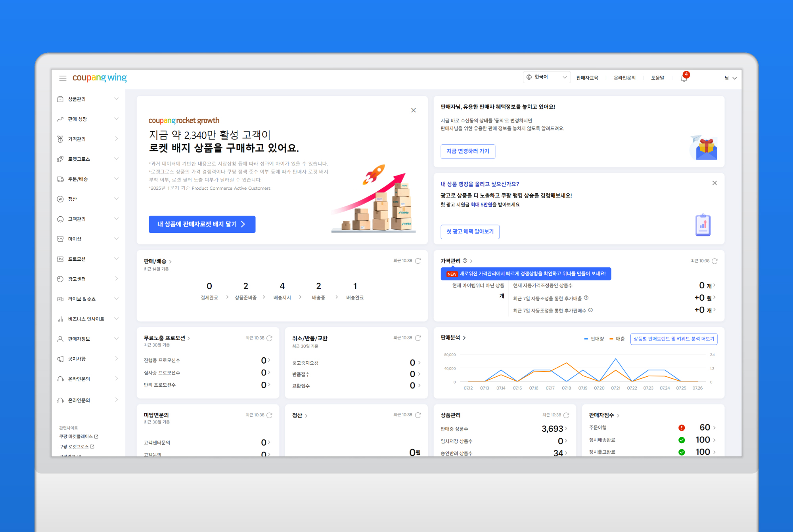Expand the 판매 성장 sidebar menu
The image size is (793, 532).
[x=116, y=119]
